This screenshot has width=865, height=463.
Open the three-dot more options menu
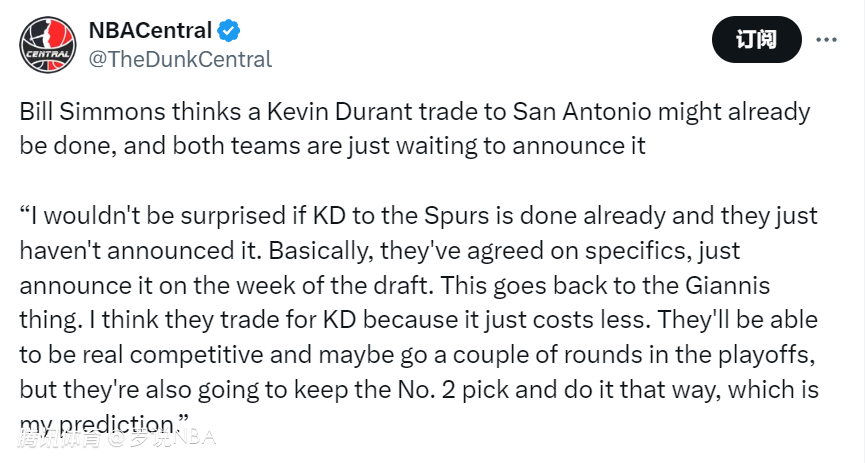tap(827, 40)
